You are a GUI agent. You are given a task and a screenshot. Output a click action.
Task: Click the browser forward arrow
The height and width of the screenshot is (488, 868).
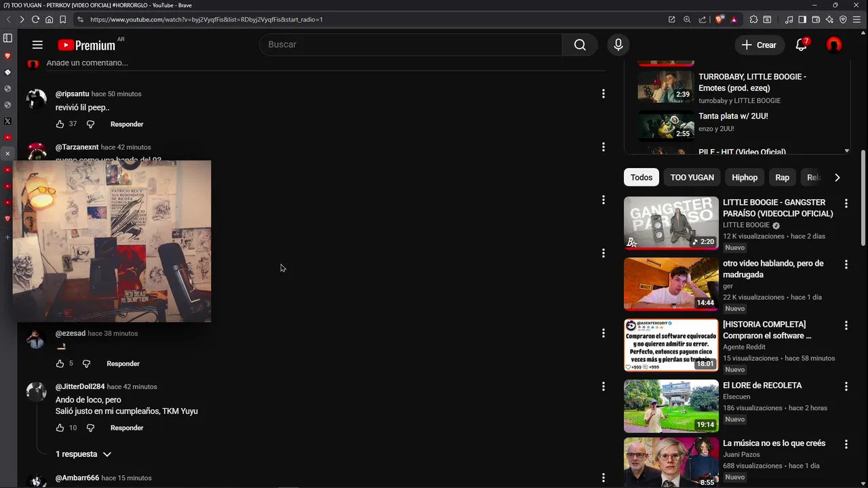(x=22, y=20)
